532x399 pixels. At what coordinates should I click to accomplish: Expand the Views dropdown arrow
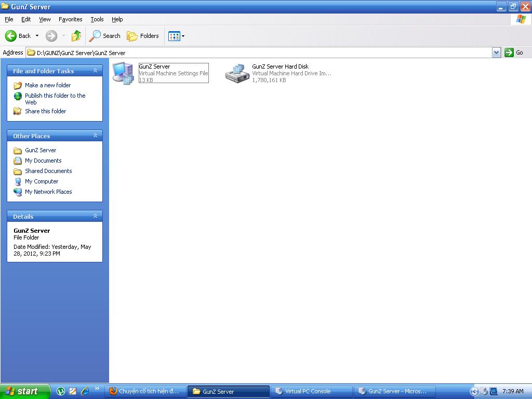coord(183,36)
